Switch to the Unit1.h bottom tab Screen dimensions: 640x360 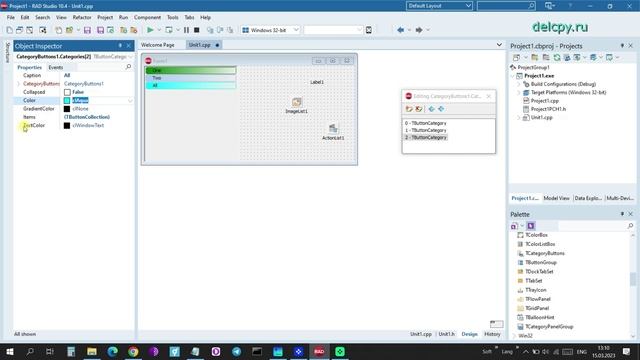click(x=446, y=334)
